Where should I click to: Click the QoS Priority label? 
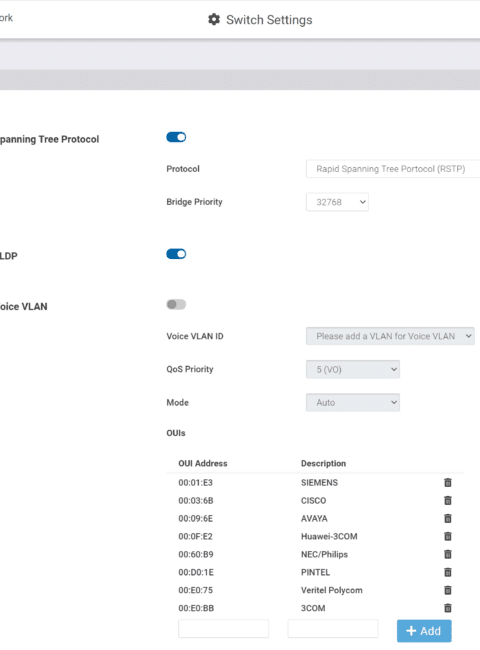point(190,369)
